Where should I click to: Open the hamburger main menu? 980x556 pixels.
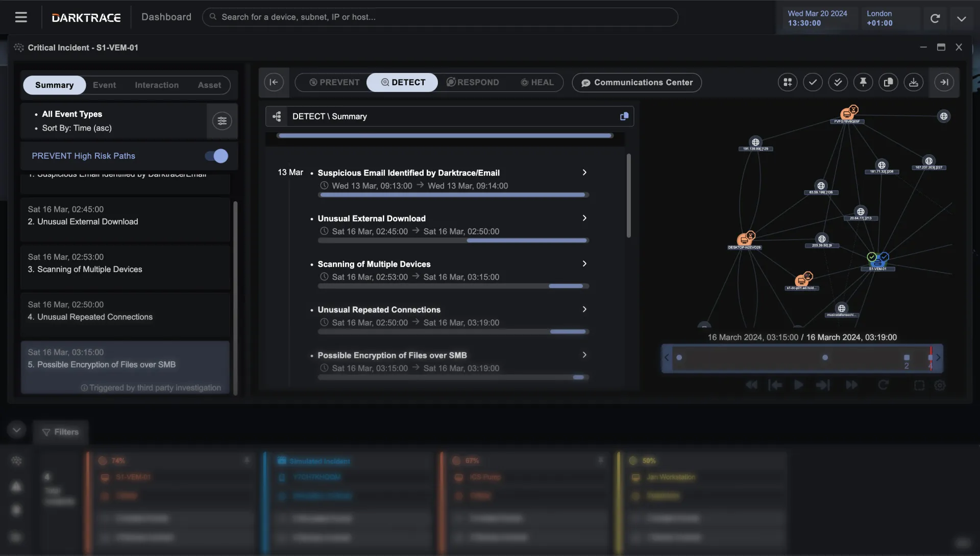[x=21, y=17]
